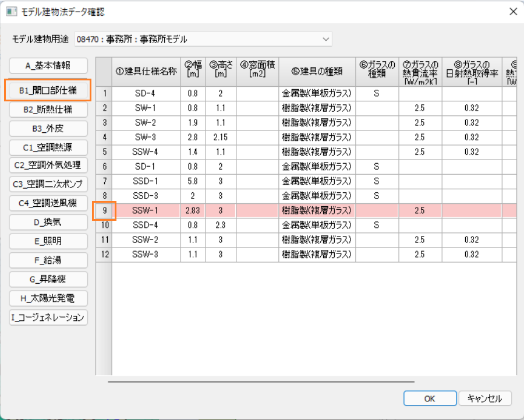Open I_コージェネレーション section
The image size is (524, 420).
tap(48, 317)
